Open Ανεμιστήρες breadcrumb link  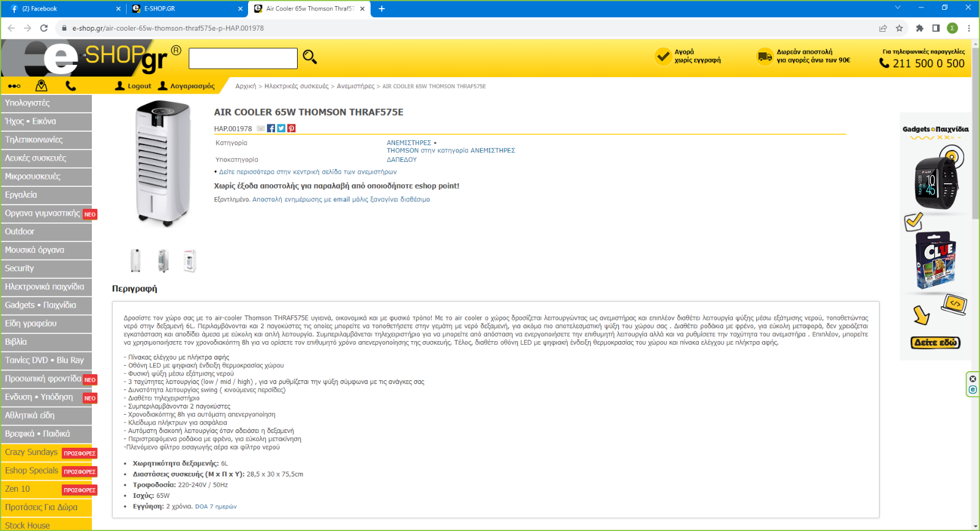pyautogui.click(x=355, y=86)
